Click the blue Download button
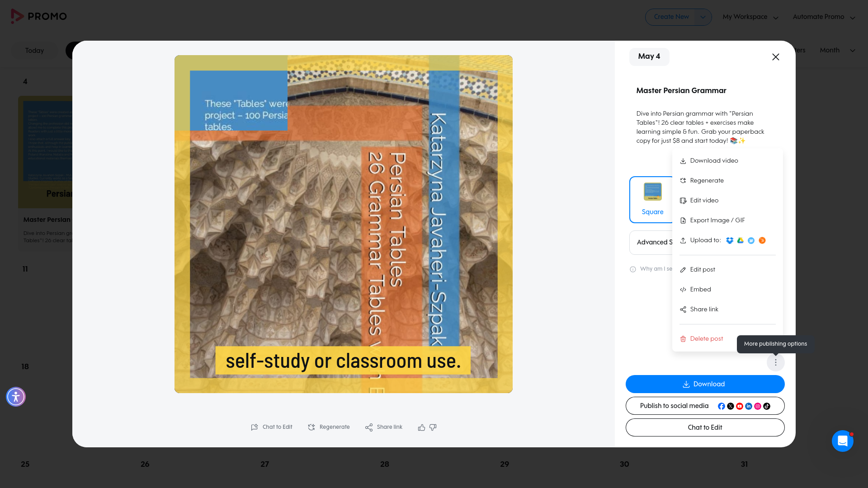This screenshot has width=868, height=488. [705, 384]
